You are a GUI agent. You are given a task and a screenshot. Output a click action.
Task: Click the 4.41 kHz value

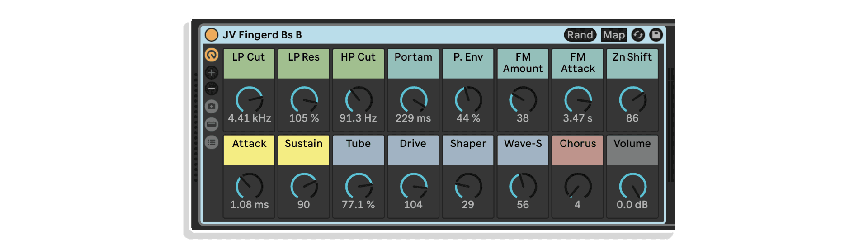click(250, 118)
